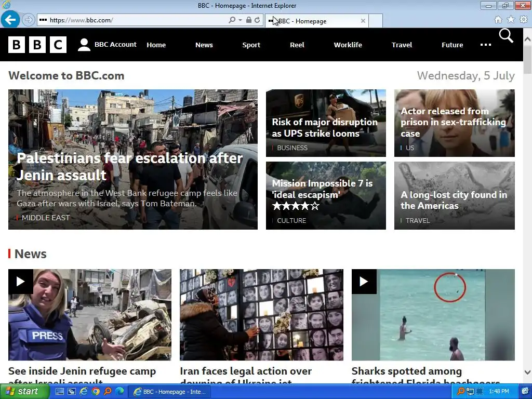The height and width of the screenshot is (399, 532).
Task: Launch Google Chrome from quick launch
Action: (96, 392)
